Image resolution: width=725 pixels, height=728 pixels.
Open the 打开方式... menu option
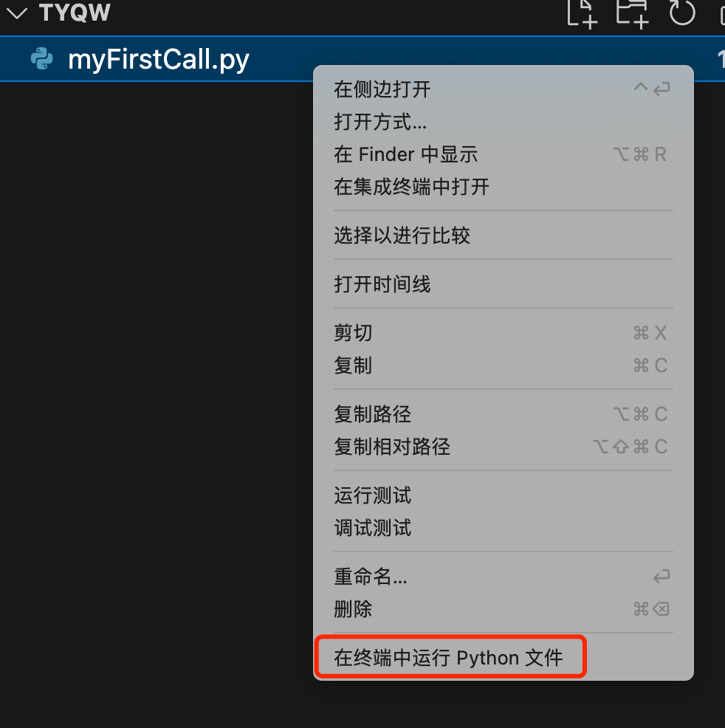click(x=503, y=122)
